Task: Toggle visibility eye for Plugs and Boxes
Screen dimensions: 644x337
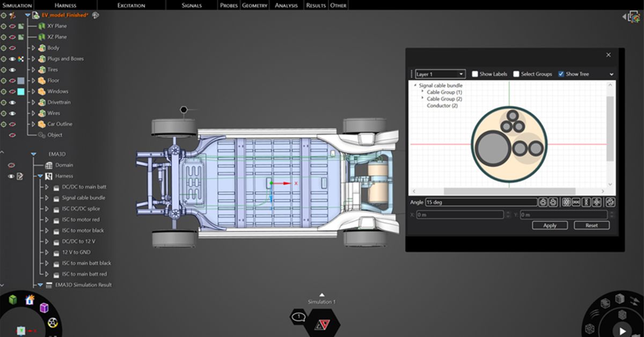Action: pyautogui.click(x=12, y=59)
